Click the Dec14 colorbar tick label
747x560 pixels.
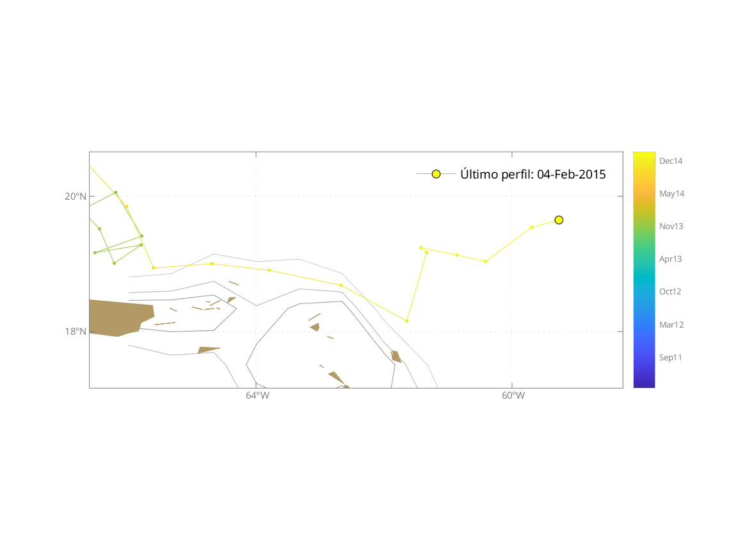click(671, 161)
